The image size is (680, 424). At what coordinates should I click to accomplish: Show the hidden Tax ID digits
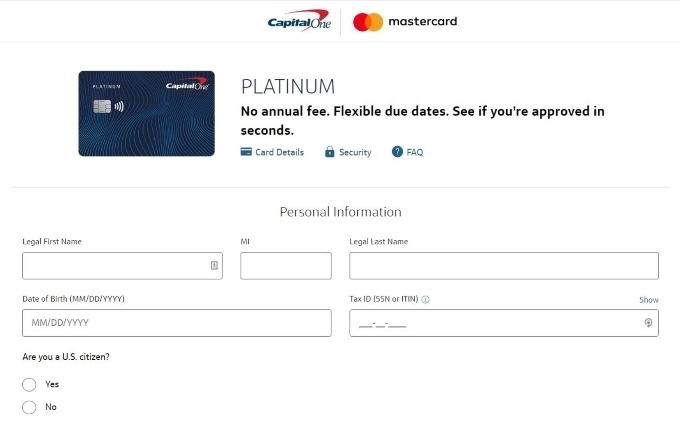(649, 300)
